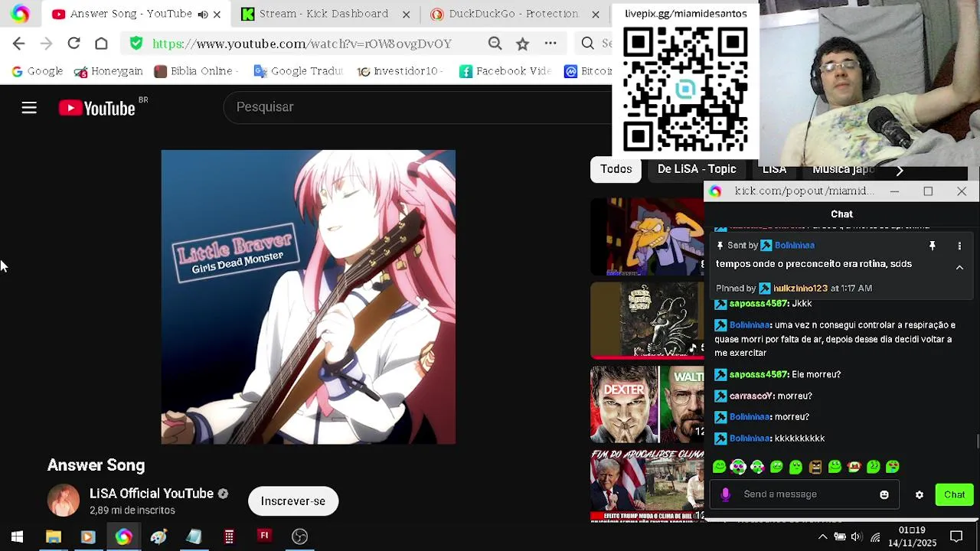Open the Honeygain bookmark
Viewport: 980px width, 551px height.
click(109, 71)
